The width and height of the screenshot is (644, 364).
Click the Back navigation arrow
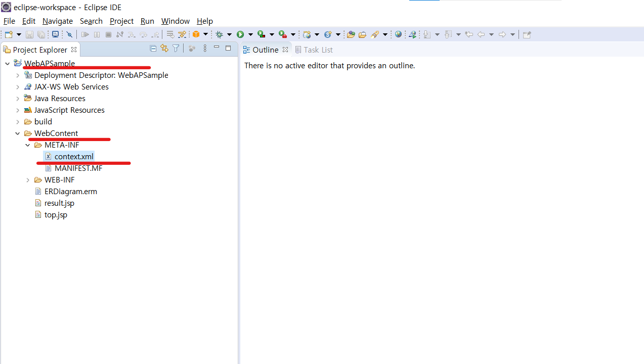[481, 34]
